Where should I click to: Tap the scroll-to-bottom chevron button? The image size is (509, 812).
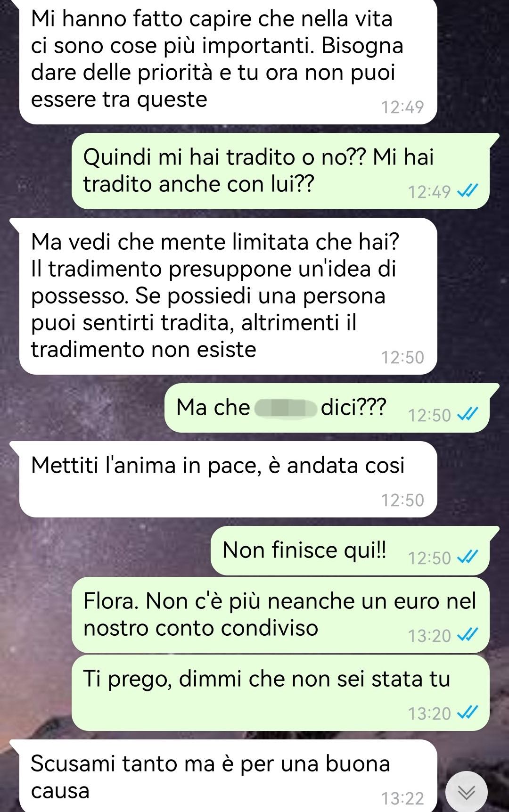(467, 793)
